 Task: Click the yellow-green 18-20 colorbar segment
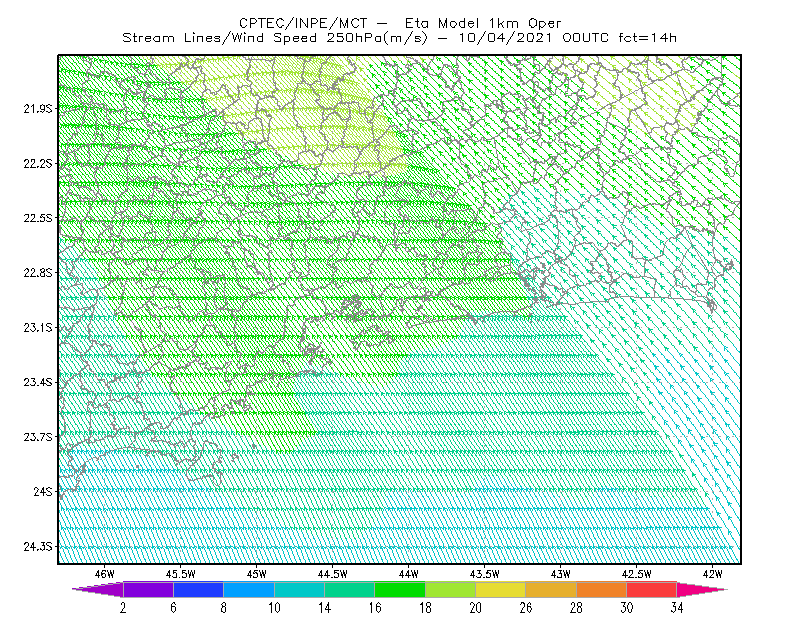[450, 589]
